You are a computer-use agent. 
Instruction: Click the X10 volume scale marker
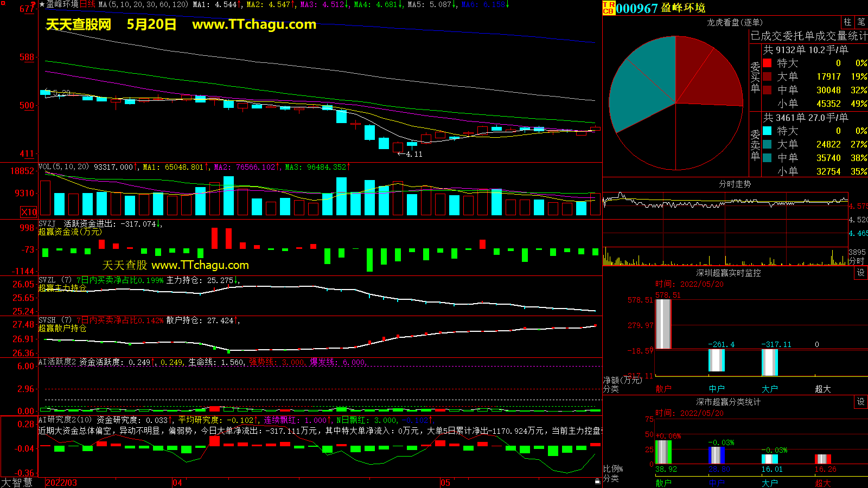(29, 212)
